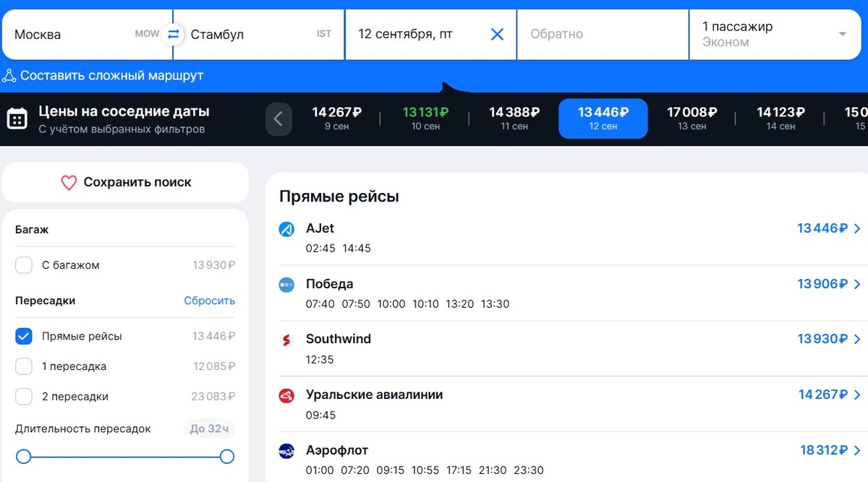The height and width of the screenshot is (482, 868).
Task: Click the AJet airline logo
Action: pos(286,229)
